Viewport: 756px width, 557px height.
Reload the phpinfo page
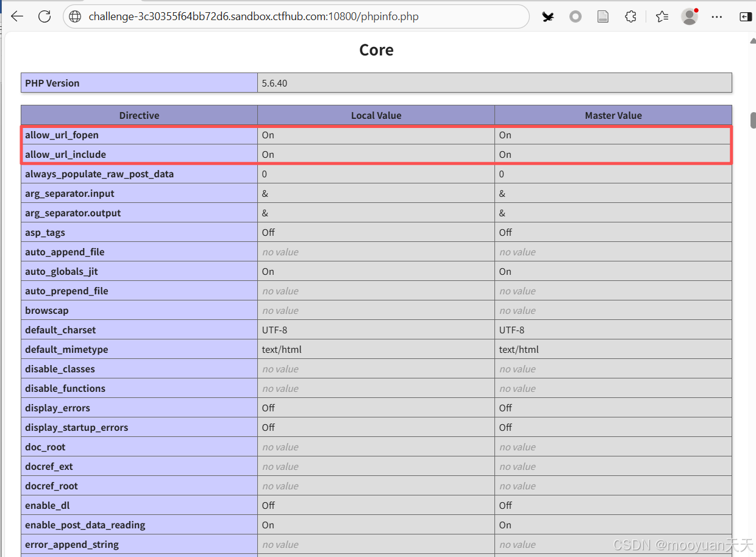coord(45,16)
